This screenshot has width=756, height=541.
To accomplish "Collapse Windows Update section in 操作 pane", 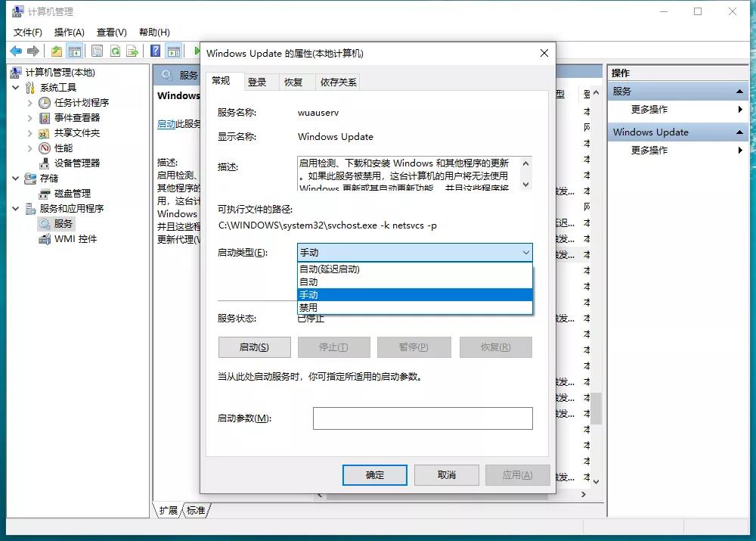I will click(739, 132).
